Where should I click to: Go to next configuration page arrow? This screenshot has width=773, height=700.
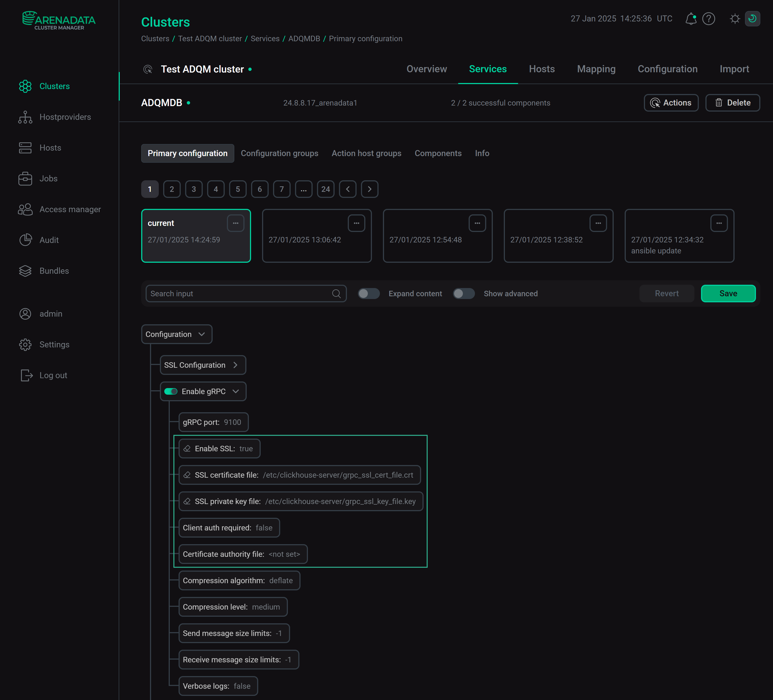click(370, 189)
